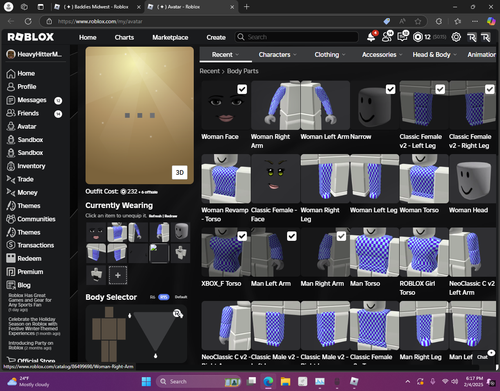Open the Marketplace menu item

(x=170, y=37)
